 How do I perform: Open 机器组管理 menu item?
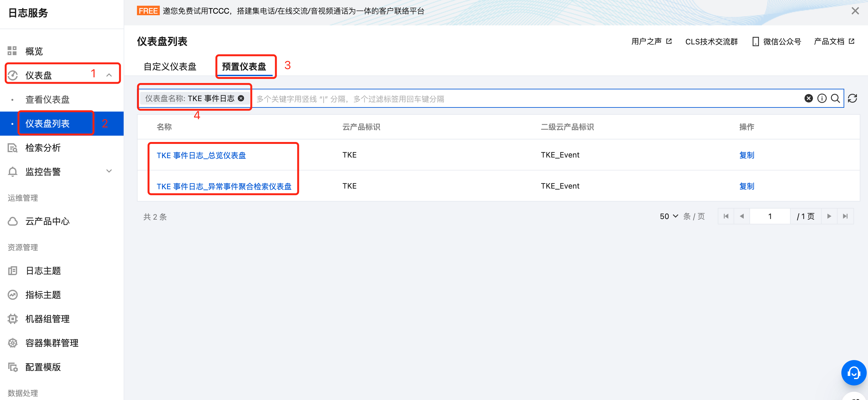[x=48, y=319]
